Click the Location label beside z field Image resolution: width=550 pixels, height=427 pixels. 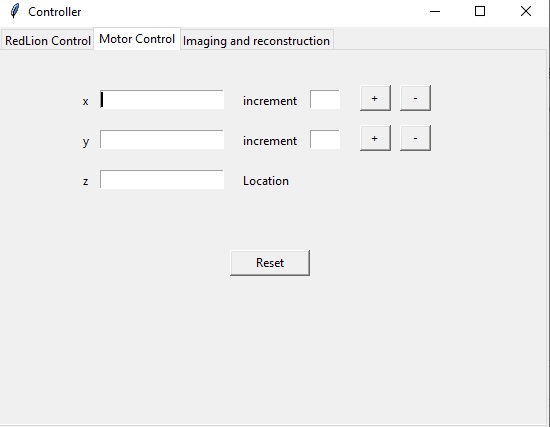point(266,181)
